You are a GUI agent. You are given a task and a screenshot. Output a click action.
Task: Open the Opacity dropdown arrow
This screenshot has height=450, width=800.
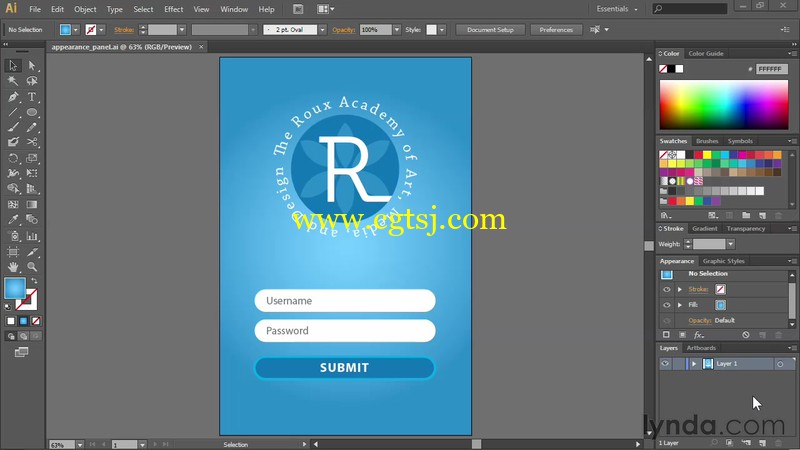coord(396,30)
